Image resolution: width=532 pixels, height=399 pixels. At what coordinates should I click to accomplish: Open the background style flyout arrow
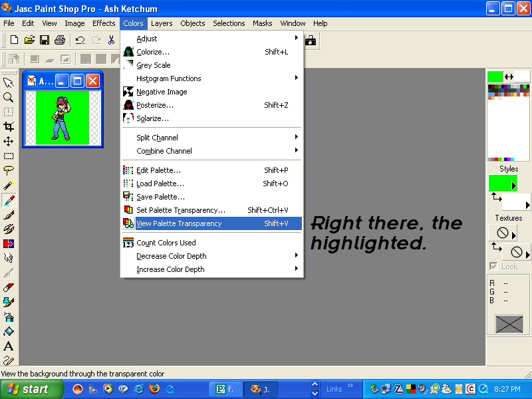pos(527,205)
